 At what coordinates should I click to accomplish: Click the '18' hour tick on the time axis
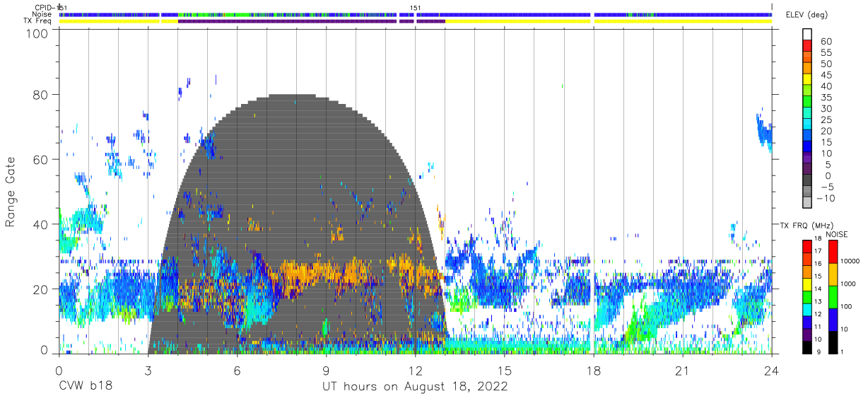pyautogui.click(x=594, y=370)
